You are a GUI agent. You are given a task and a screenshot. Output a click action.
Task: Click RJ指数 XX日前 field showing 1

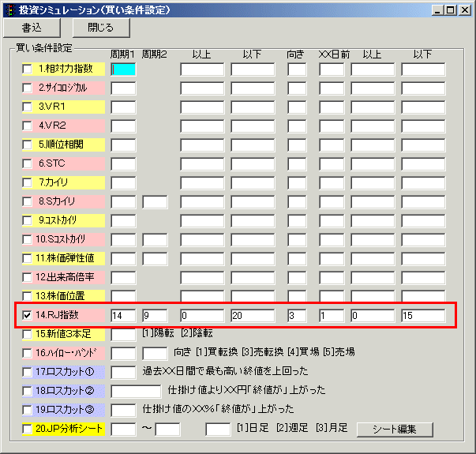[332, 316]
